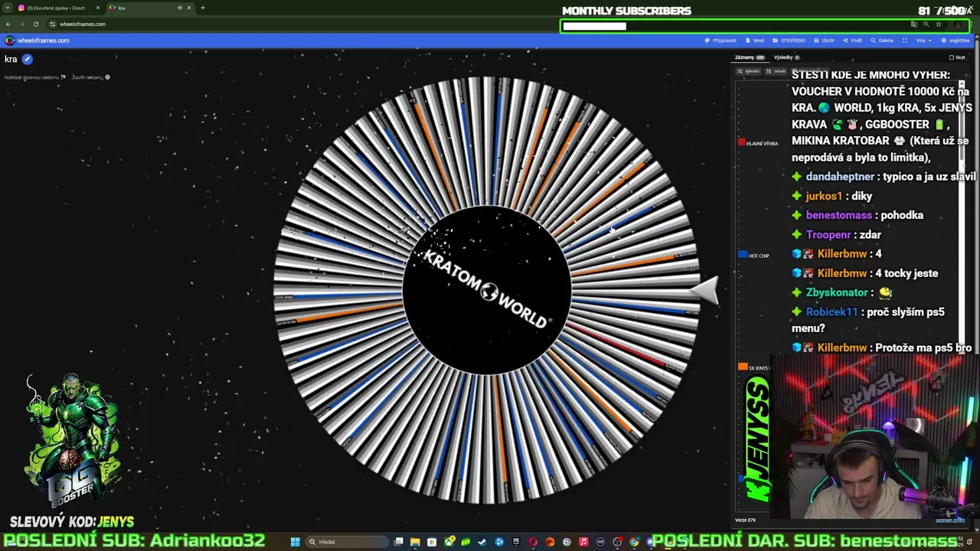980x551 pixels.
Task: Open the wheelofnames.com home link
Action: click(x=44, y=41)
